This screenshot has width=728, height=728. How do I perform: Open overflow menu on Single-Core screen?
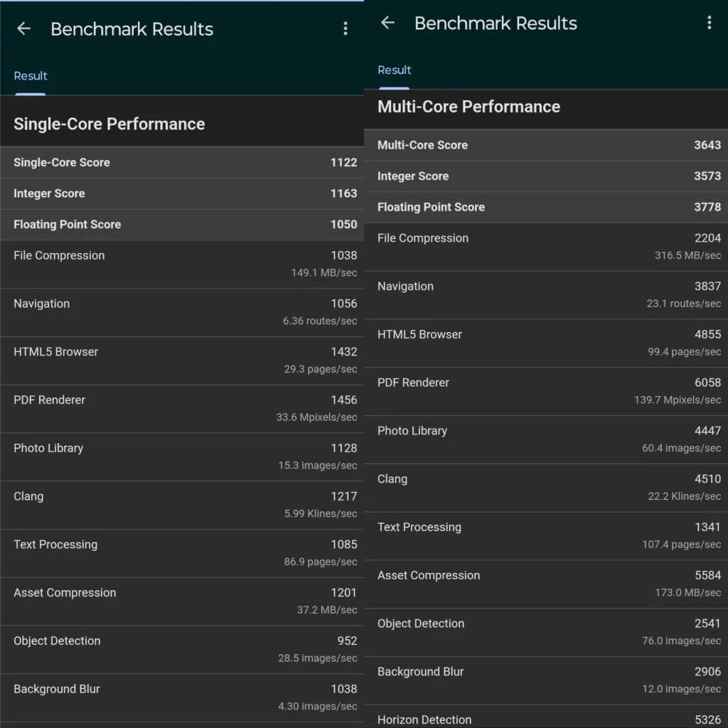[x=346, y=29]
